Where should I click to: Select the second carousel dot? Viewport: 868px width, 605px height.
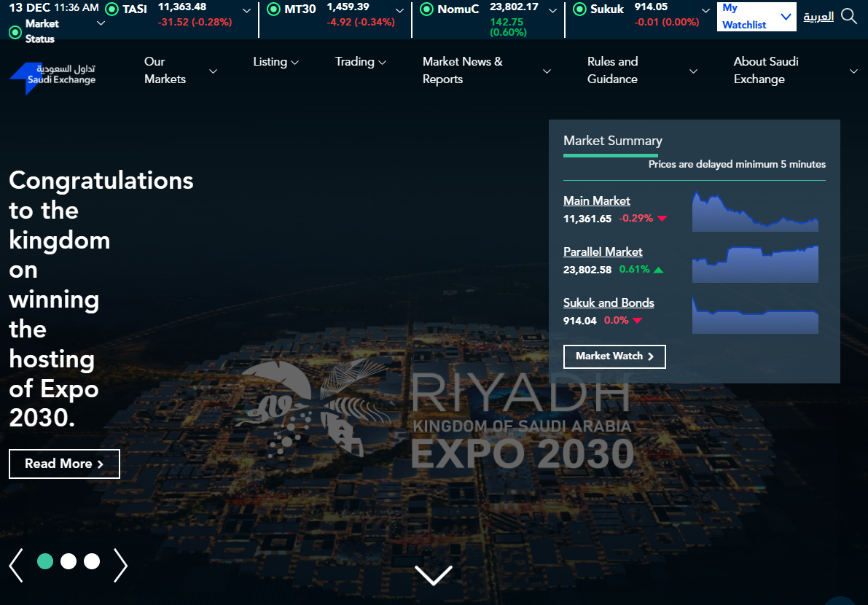(69, 561)
